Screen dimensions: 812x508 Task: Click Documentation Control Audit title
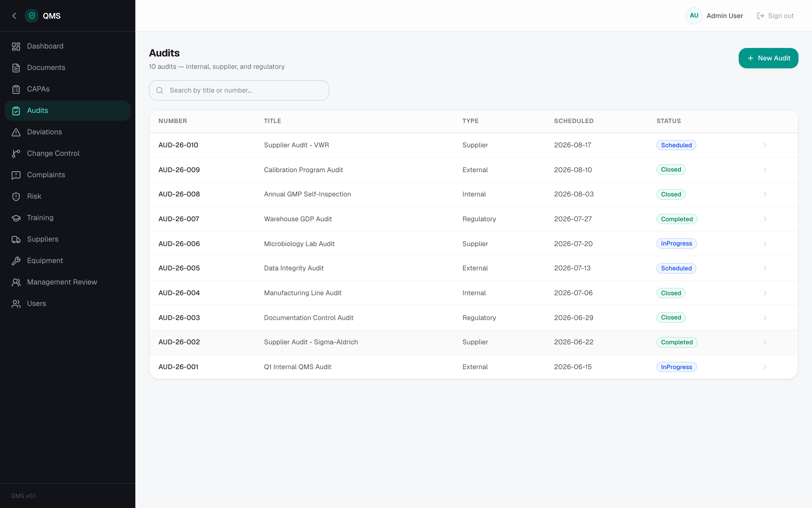pos(309,318)
